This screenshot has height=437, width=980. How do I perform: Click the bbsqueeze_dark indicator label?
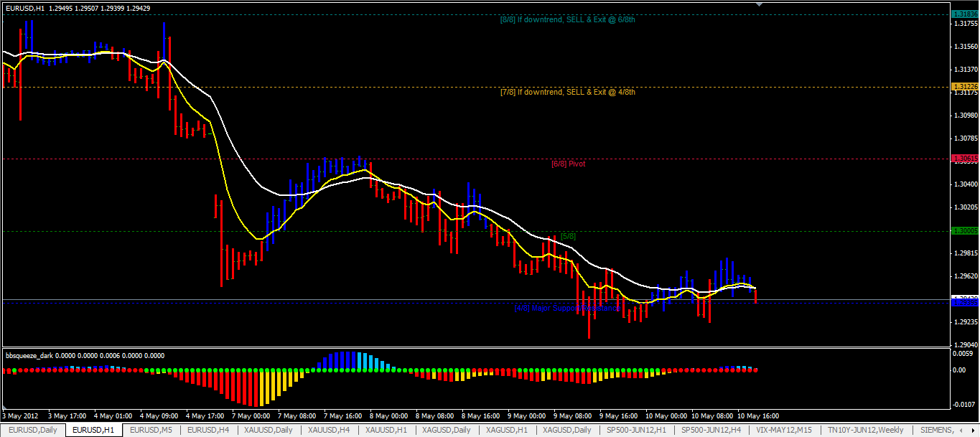coord(29,355)
